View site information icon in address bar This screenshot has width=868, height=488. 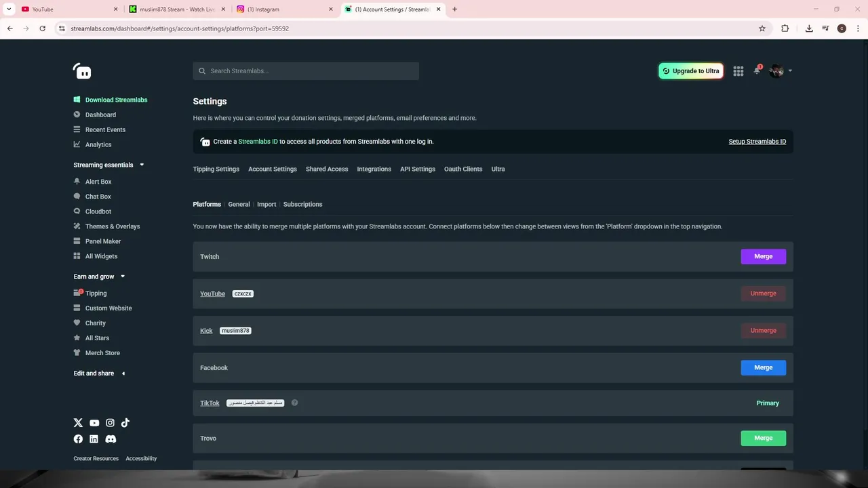pyautogui.click(x=62, y=28)
